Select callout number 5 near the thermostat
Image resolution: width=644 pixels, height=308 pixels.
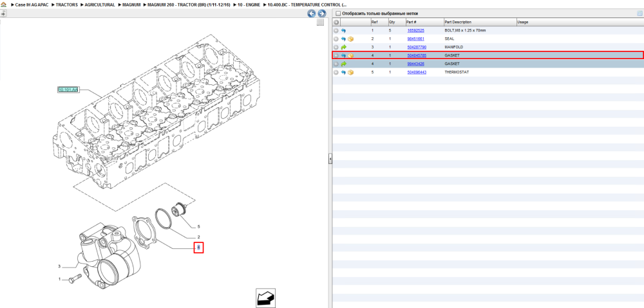[x=199, y=226]
